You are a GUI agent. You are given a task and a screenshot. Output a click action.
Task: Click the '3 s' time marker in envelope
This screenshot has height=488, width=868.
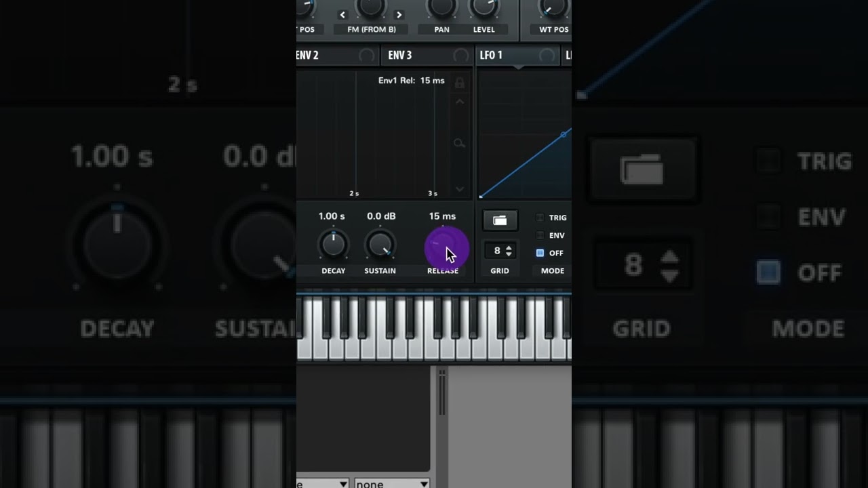click(x=433, y=193)
